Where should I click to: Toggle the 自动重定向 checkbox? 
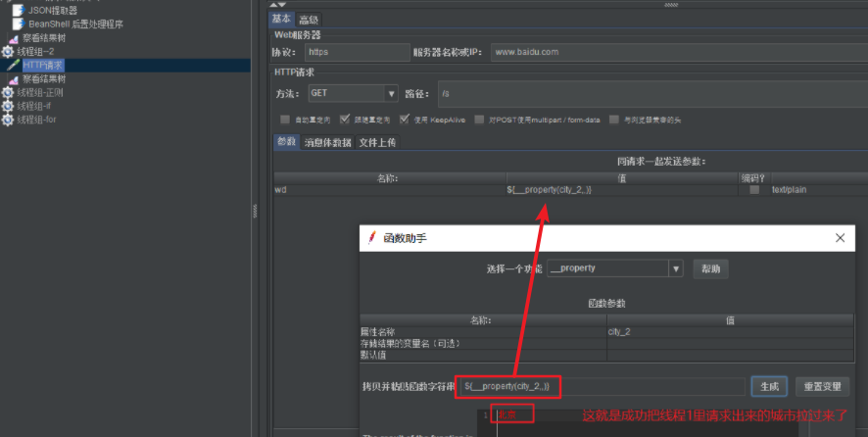coord(285,120)
